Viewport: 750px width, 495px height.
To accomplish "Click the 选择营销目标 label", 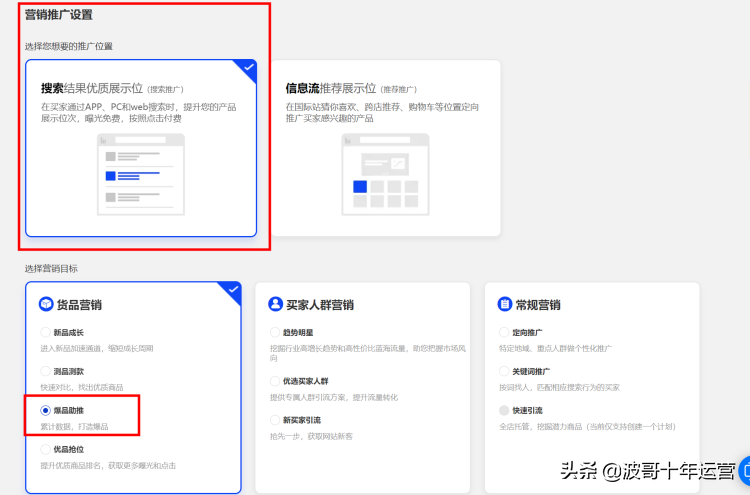I will click(51, 269).
